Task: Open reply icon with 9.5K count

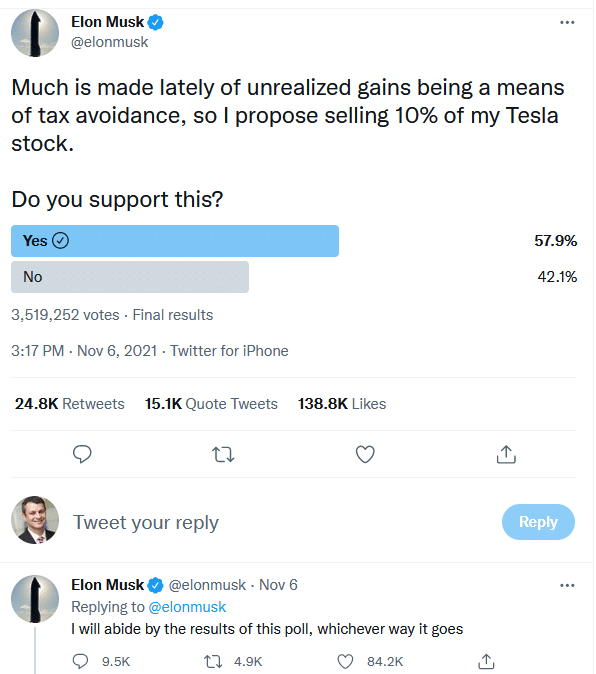Action: point(80,661)
